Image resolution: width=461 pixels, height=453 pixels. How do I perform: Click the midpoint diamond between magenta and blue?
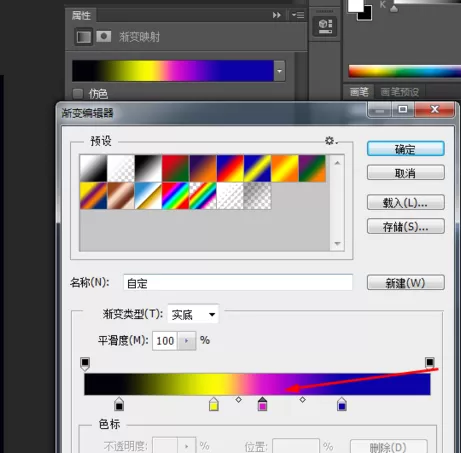[302, 399]
